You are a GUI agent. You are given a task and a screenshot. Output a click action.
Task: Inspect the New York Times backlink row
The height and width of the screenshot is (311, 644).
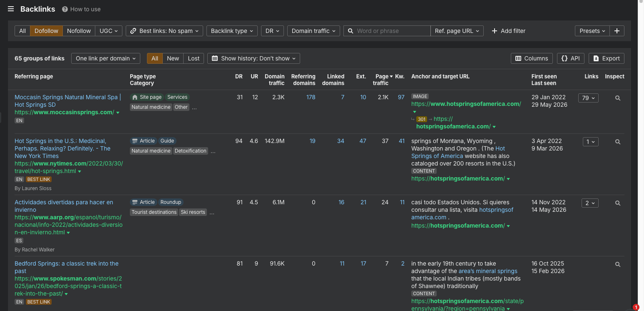(618, 142)
